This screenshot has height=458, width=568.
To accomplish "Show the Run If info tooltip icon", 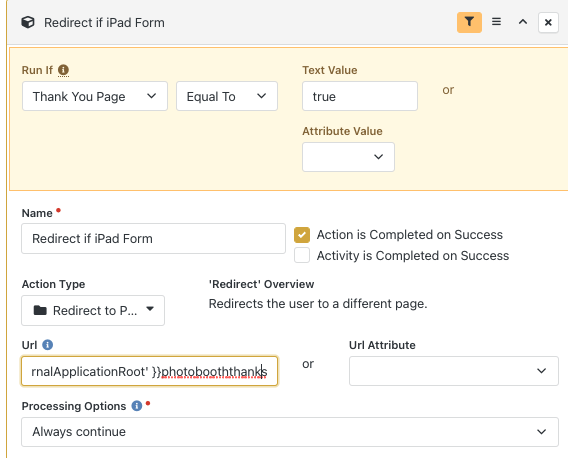I will 63,70.
